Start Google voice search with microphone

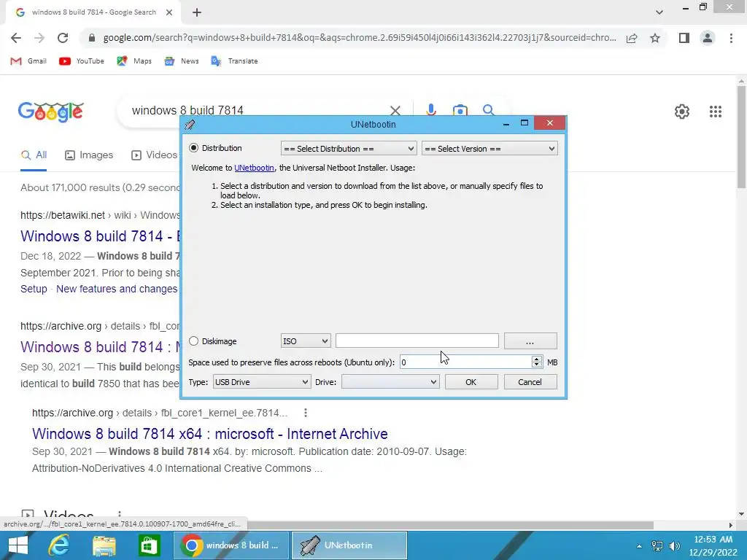pos(431,110)
